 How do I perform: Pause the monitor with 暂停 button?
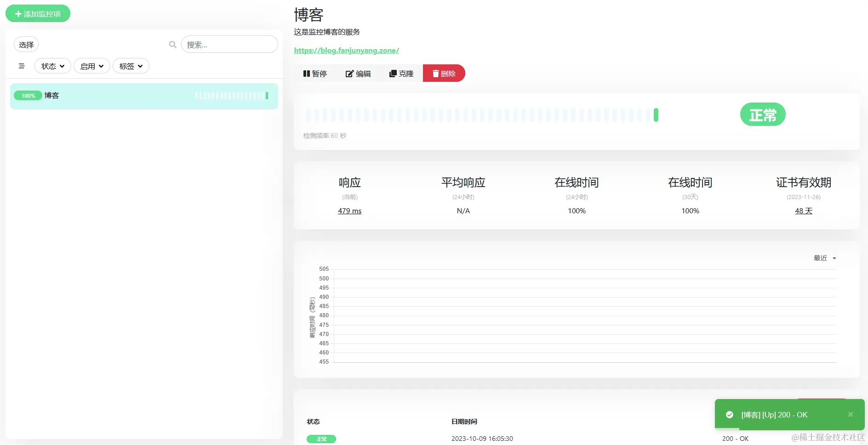[x=315, y=74]
